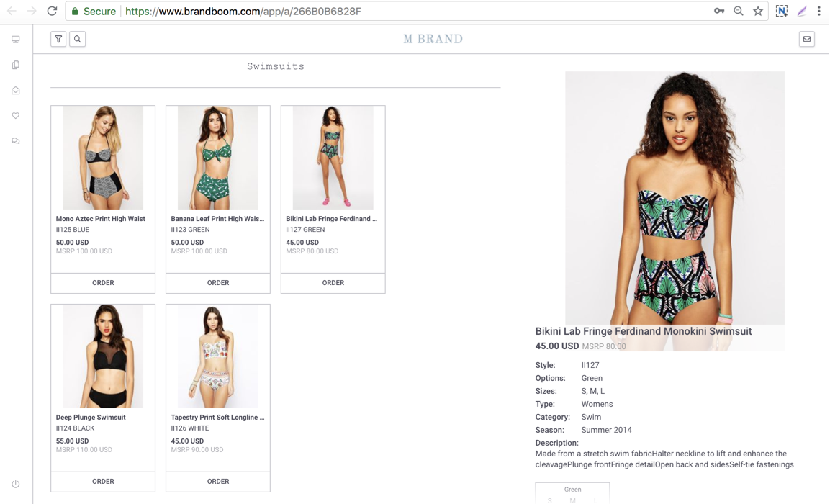Screen dimensions: 830x504
Task: Order the Mono Aztec Print High Waist
Action: (x=103, y=283)
